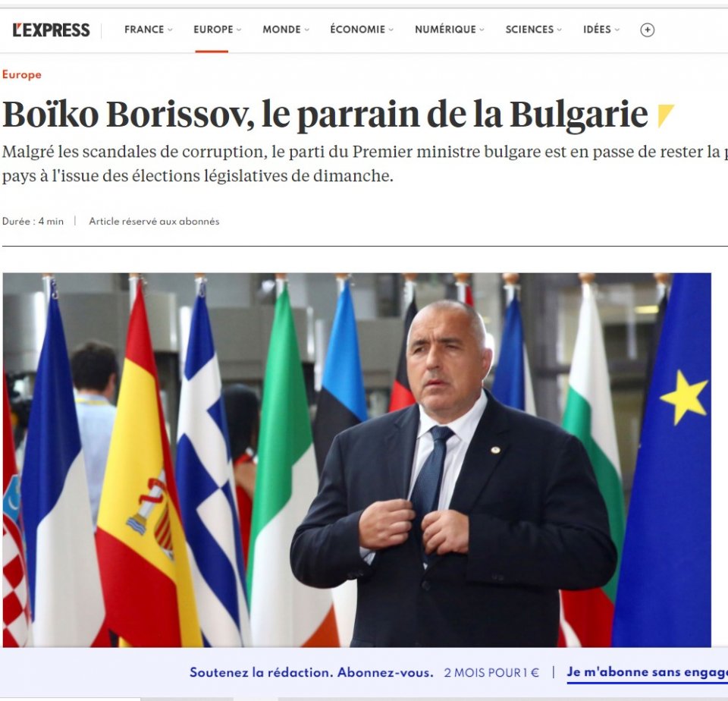
Task: Click the L'Express logo
Action: (51, 30)
